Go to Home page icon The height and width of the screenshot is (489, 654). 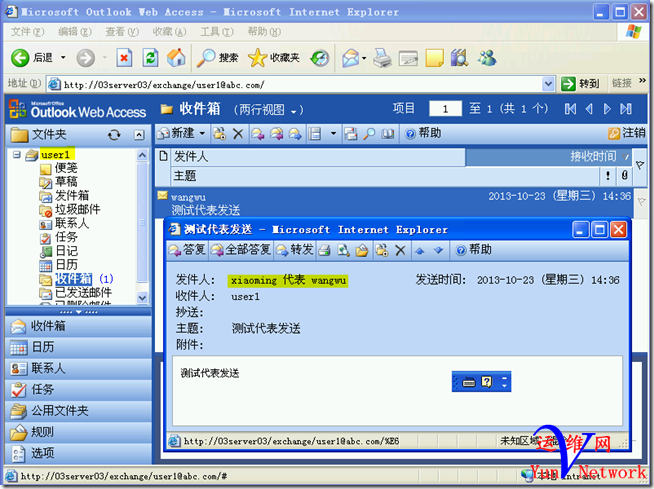pyautogui.click(x=176, y=58)
